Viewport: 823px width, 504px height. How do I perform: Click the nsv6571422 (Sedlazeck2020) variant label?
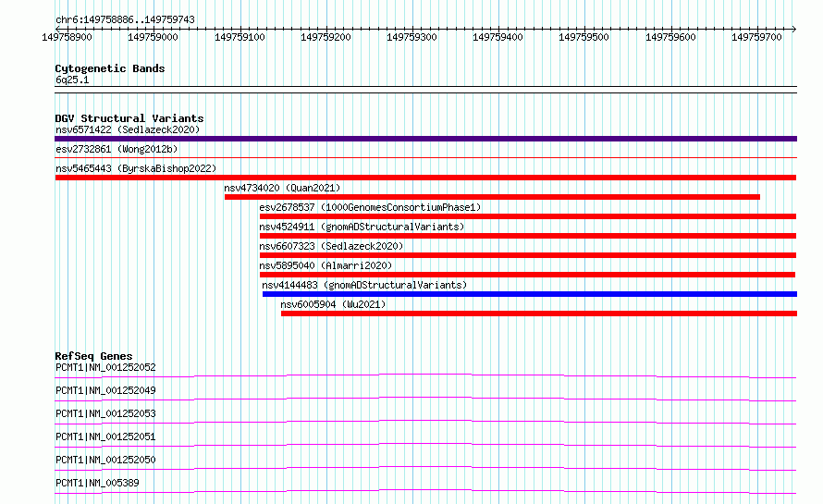click(x=128, y=129)
